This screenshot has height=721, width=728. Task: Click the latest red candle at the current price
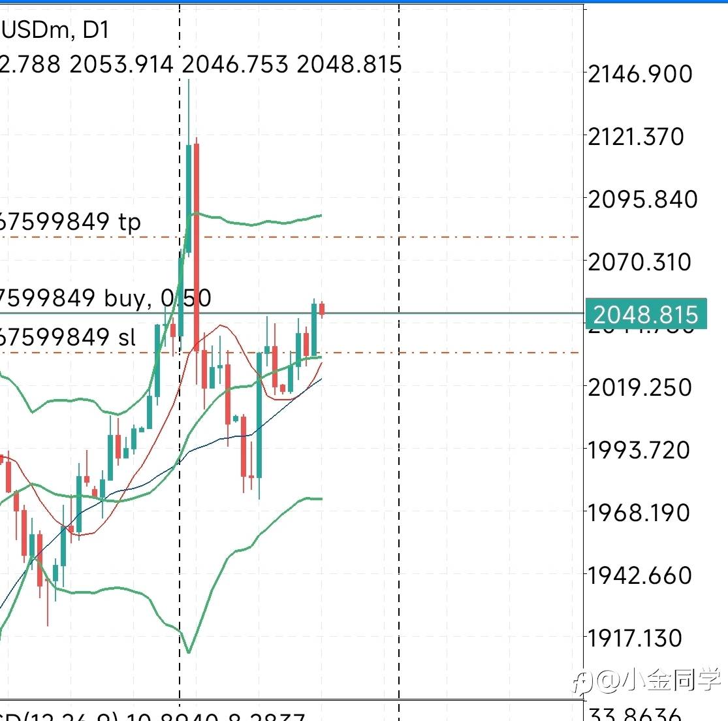pos(322,309)
